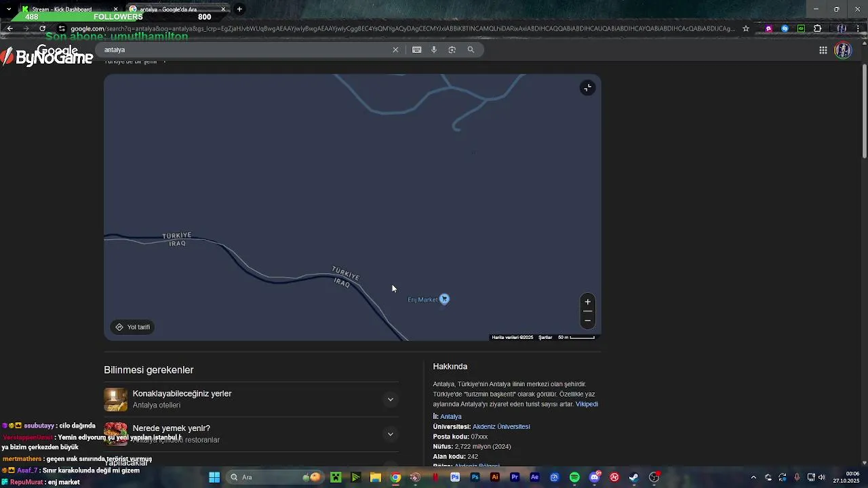Screen dimensions: 868x488
Task: Zoom out on the map
Action: click(587, 320)
